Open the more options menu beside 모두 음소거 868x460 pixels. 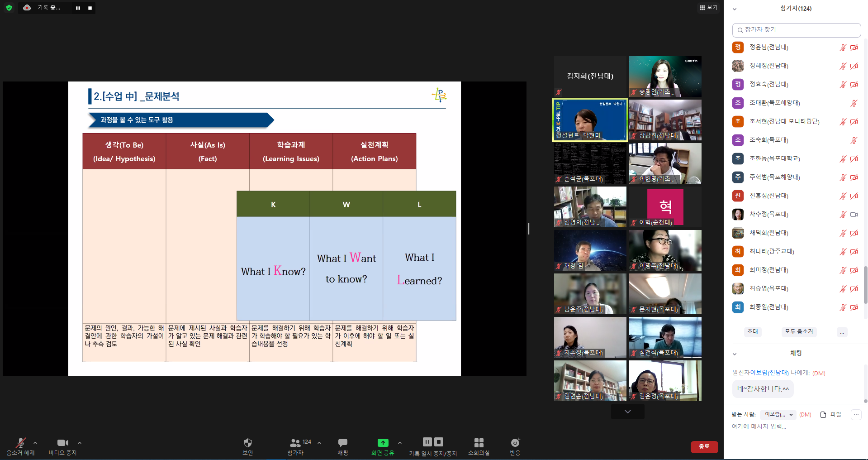coord(842,332)
